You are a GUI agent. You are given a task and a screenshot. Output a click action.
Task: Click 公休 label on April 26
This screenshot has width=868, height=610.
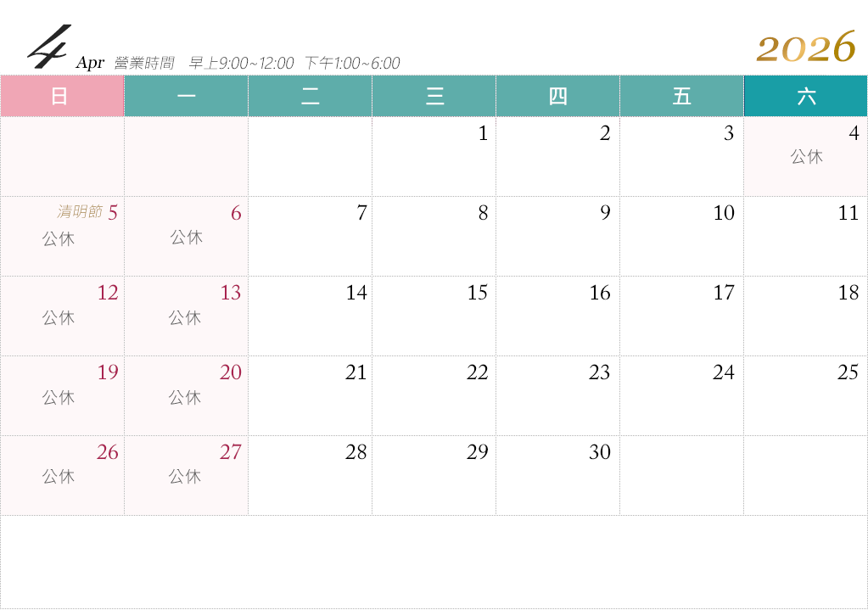(59, 477)
